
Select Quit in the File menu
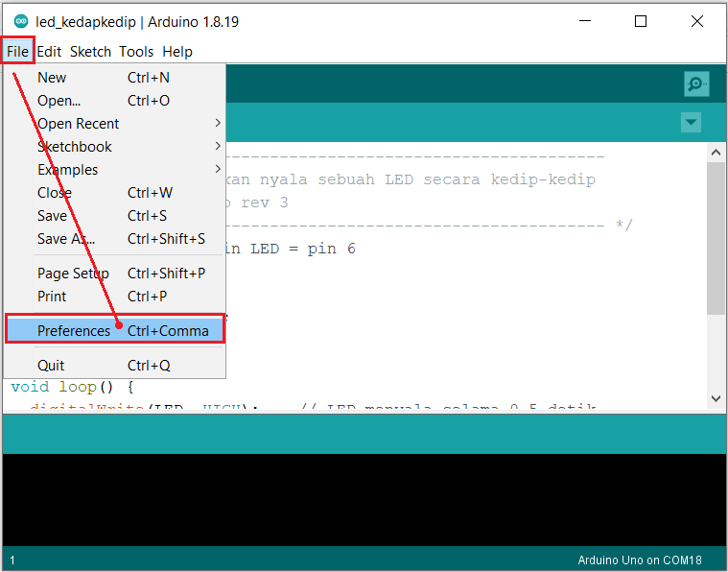click(x=115, y=366)
